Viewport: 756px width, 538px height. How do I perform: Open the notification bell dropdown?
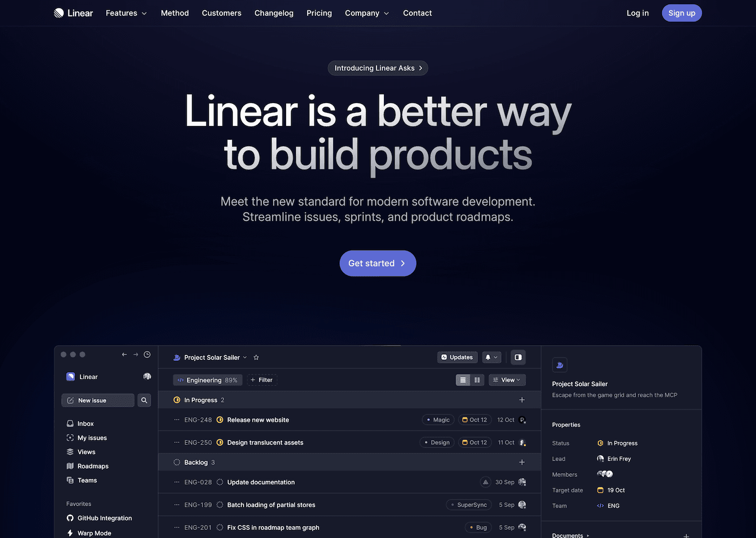point(491,357)
